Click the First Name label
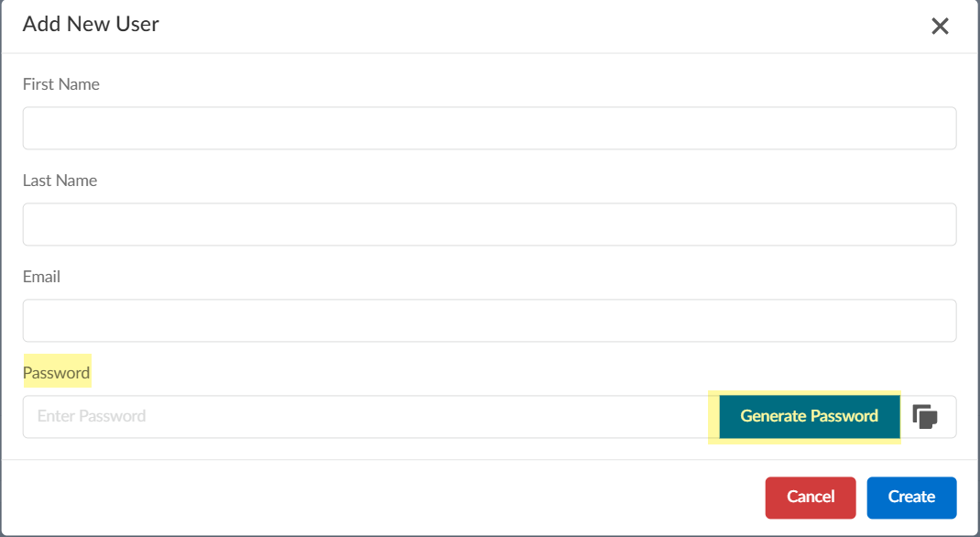Image resolution: width=980 pixels, height=537 pixels. pos(60,84)
